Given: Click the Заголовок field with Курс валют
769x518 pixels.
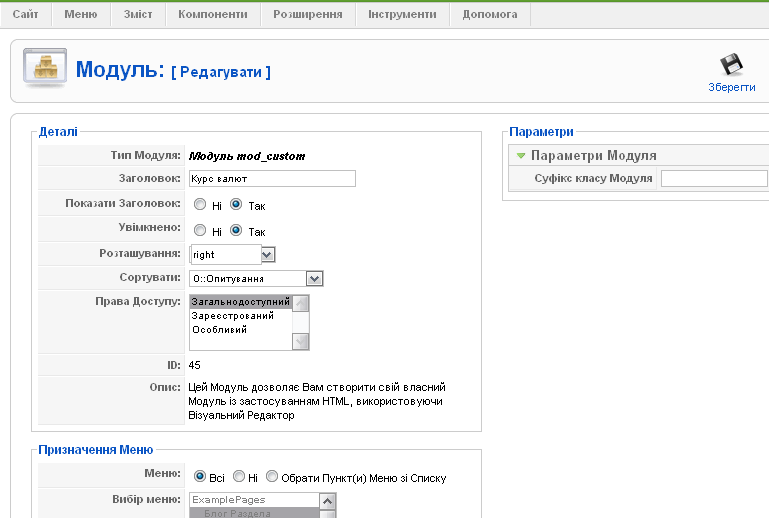Looking at the screenshot, I should (x=272, y=179).
